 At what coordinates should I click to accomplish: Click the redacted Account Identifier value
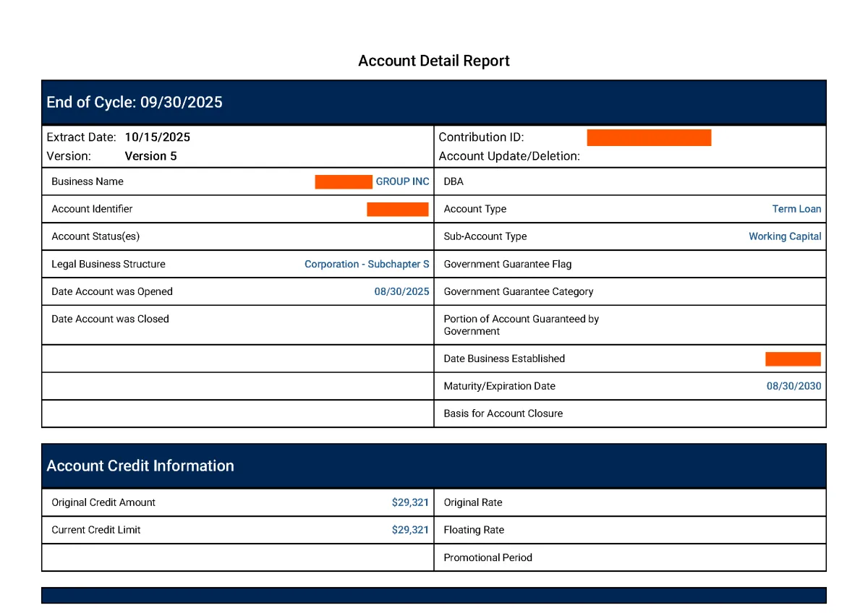pos(397,209)
